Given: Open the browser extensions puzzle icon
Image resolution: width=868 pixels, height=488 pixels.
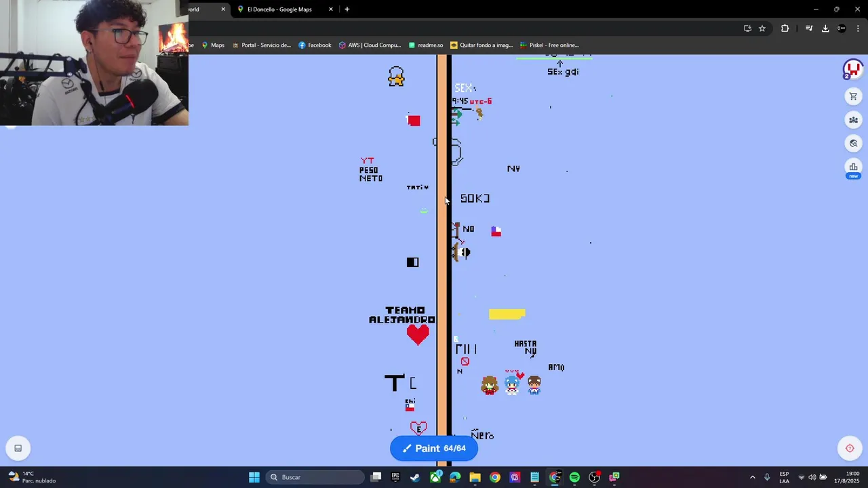Looking at the screenshot, I should pos(785,28).
